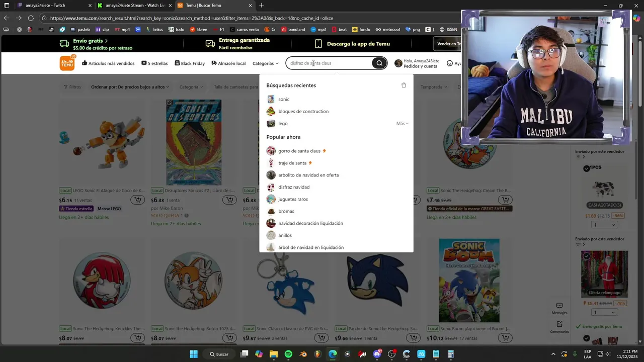
Task: Open Almacén local menu item
Action: (x=228, y=63)
